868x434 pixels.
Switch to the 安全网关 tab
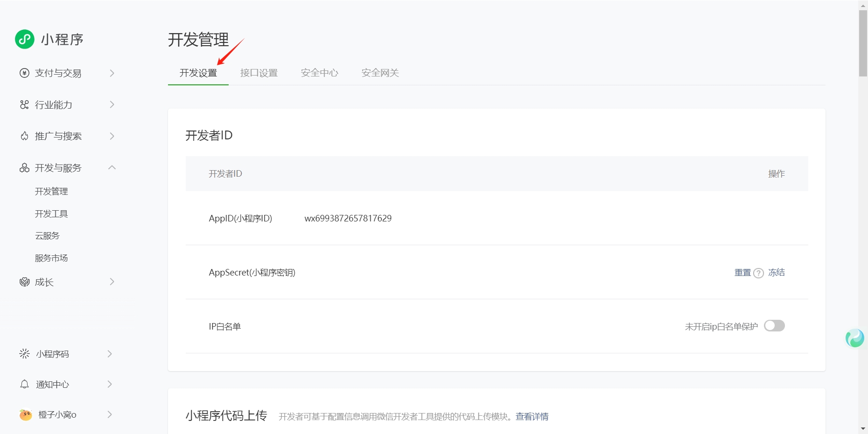coord(380,73)
